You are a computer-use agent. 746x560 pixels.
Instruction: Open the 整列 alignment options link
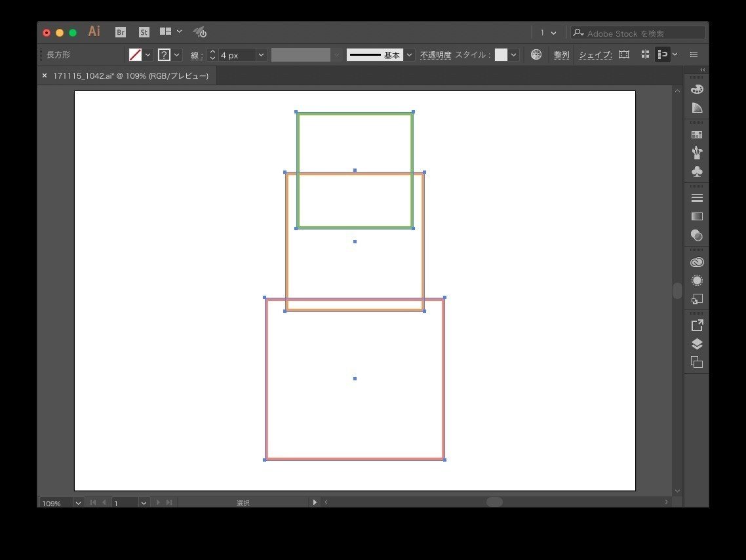(560, 54)
